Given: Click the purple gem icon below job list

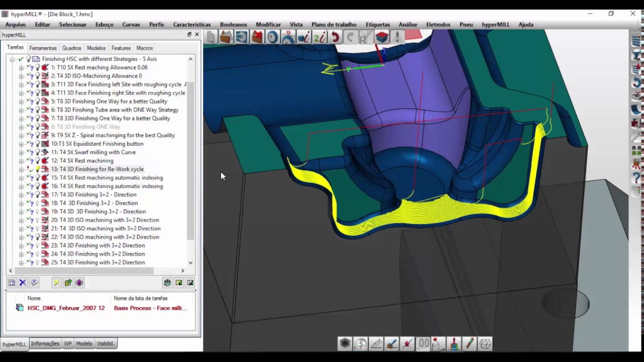Looking at the screenshot, I should click(x=79, y=283).
